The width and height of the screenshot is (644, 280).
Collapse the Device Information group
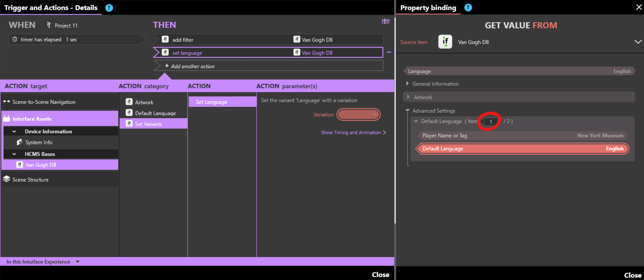14,131
